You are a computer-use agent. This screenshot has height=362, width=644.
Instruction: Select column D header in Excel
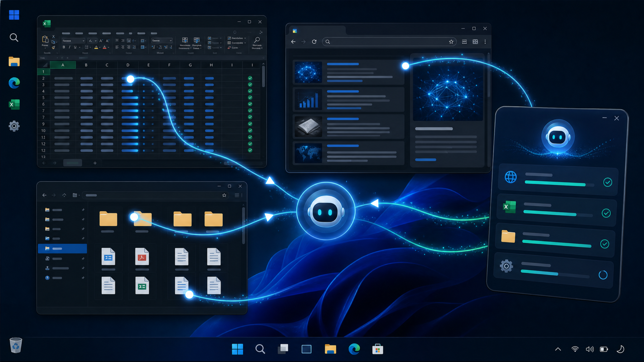128,65
